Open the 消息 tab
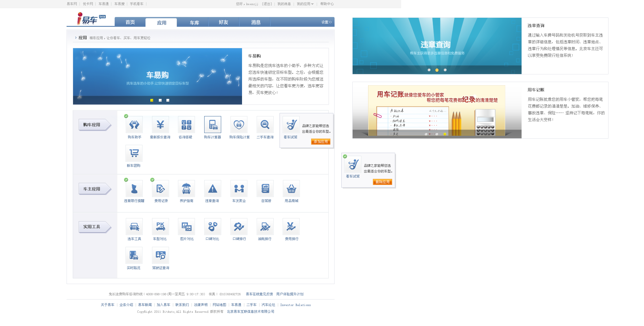Viewport: 644px width, 326px height. pos(256,22)
